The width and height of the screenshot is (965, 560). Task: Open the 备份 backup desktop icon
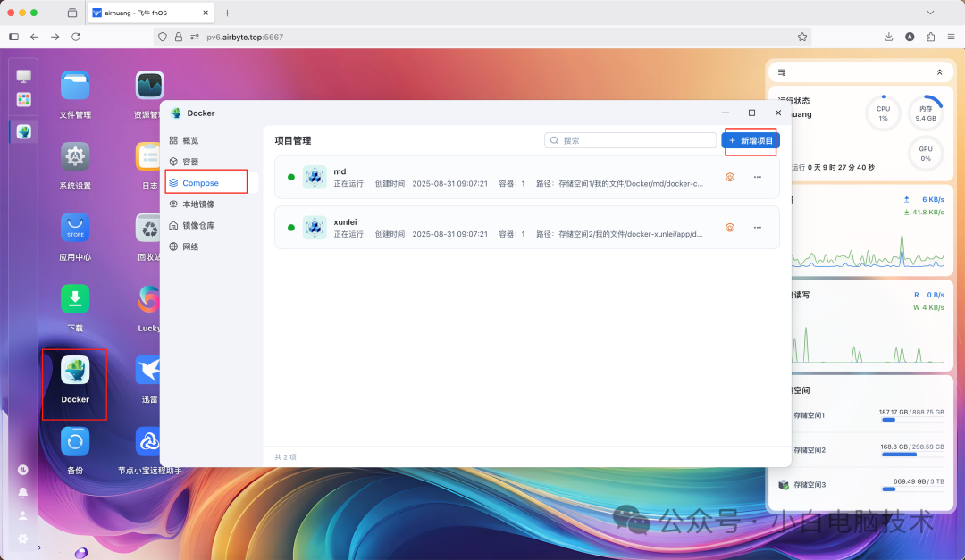pos(75,442)
